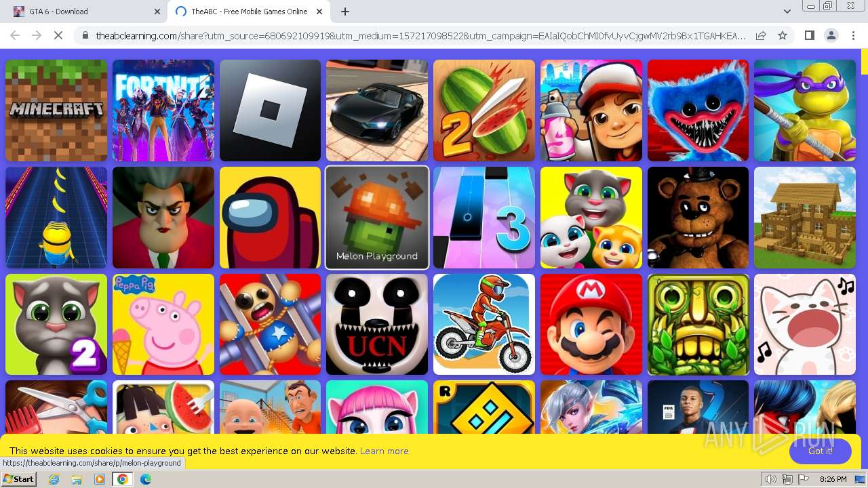Screen dimensions: 868x488
Task: Open a new browser tab
Action: pyautogui.click(x=345, y=12)
